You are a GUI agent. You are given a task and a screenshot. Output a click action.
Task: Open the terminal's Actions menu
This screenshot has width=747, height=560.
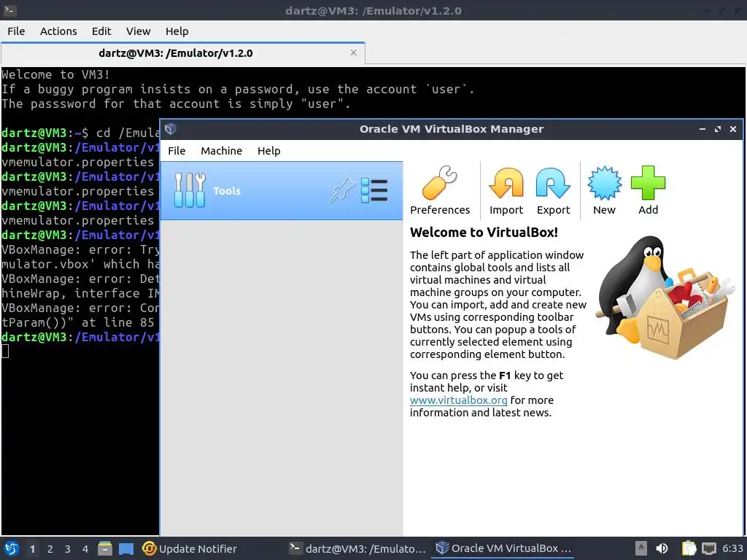[x=58, y=31]
